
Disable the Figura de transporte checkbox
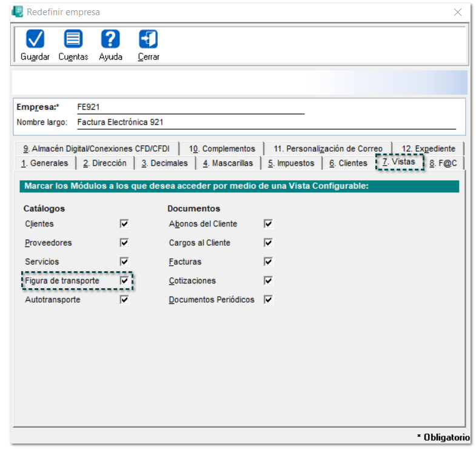click(x=124, y=281)
